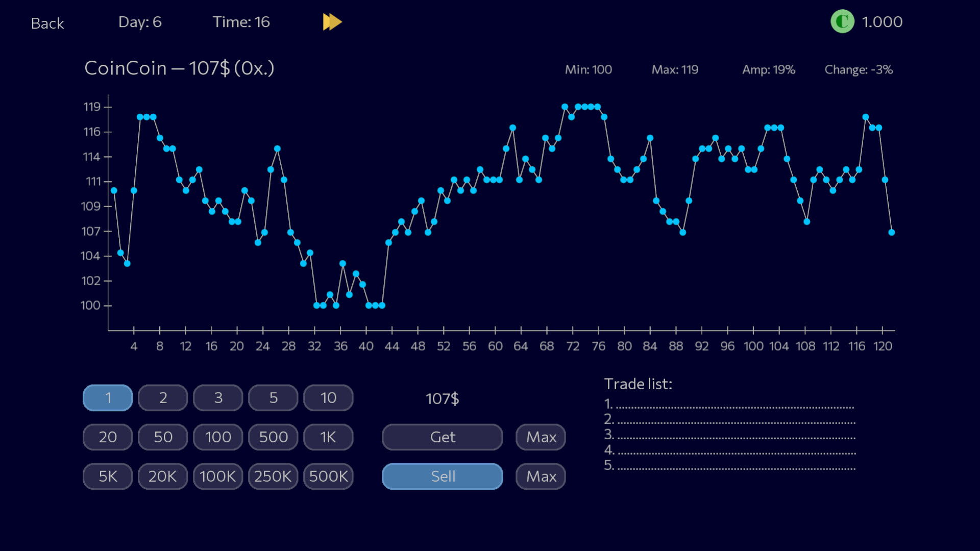
Task: Select quantity preset 1
Action: click(107, 397)
